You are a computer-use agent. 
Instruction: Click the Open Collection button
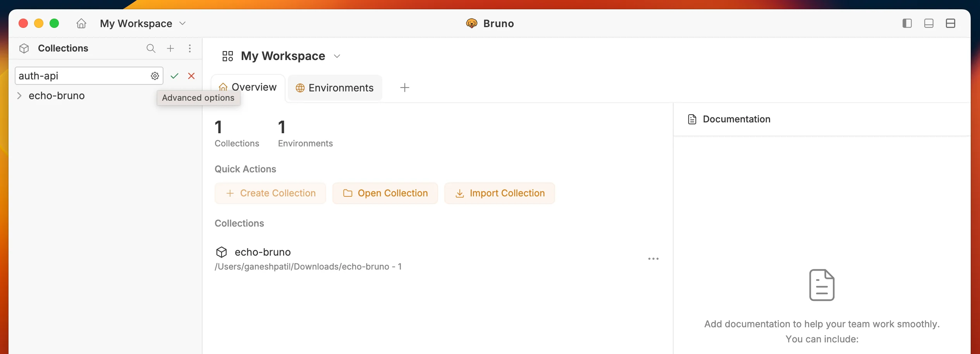[385, 193]
